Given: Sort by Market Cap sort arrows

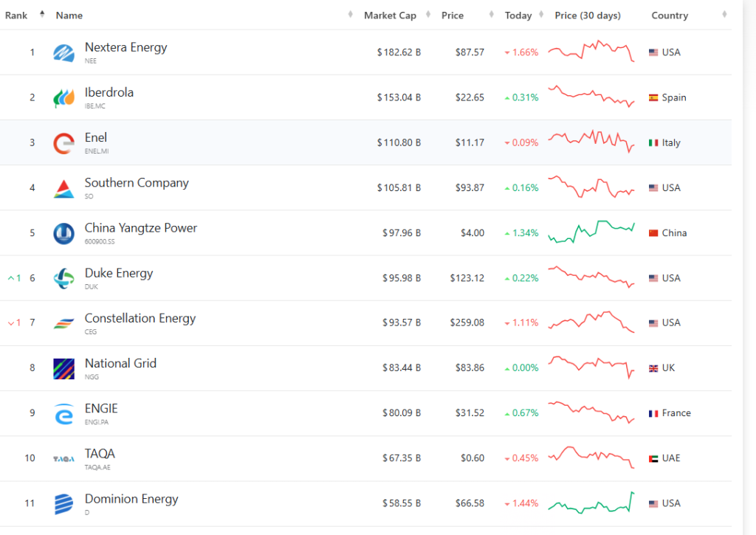Looking at the screenshot, I should click(x=428, y=15).
